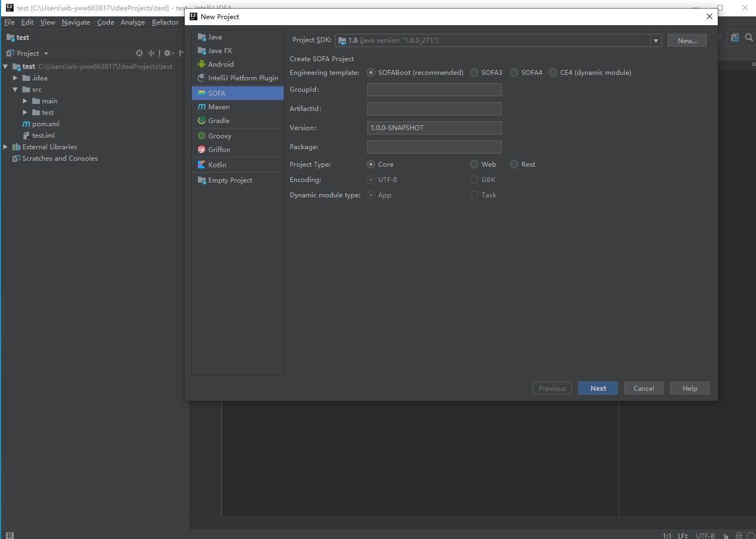This screenshot has width=756, height=539.
Task: Click Search Everywhere magnifier icon
Action: [x=749, y=38]
